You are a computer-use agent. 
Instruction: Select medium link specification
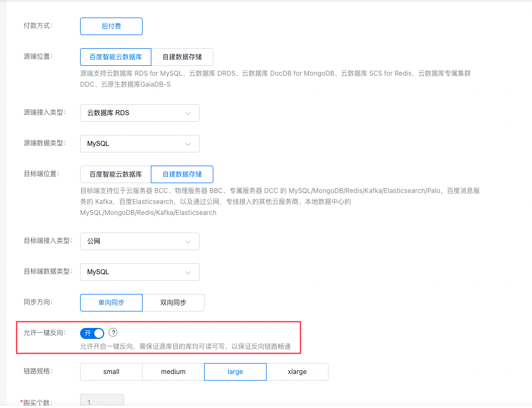173,372
